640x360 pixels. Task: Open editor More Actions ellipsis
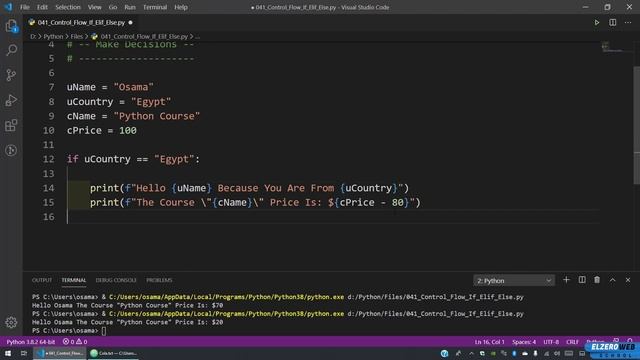click(x=628, y=22)
